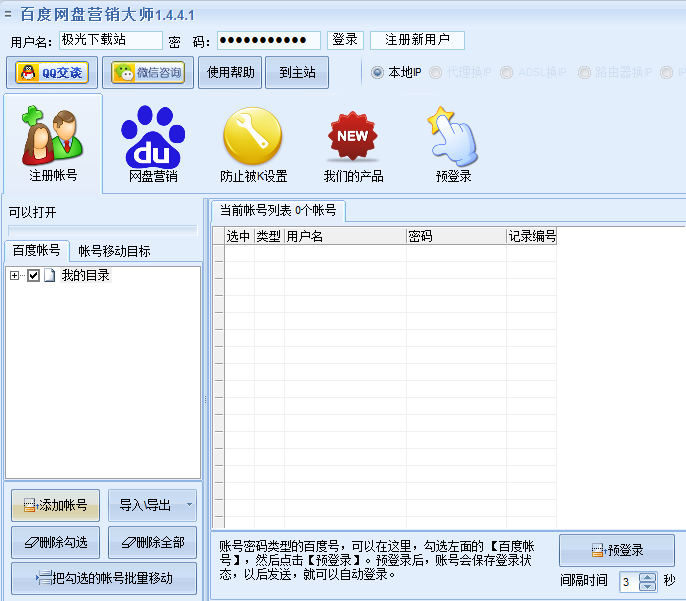Select the 当前帐号列表 tab
The image size is (686, 601).
278,211
